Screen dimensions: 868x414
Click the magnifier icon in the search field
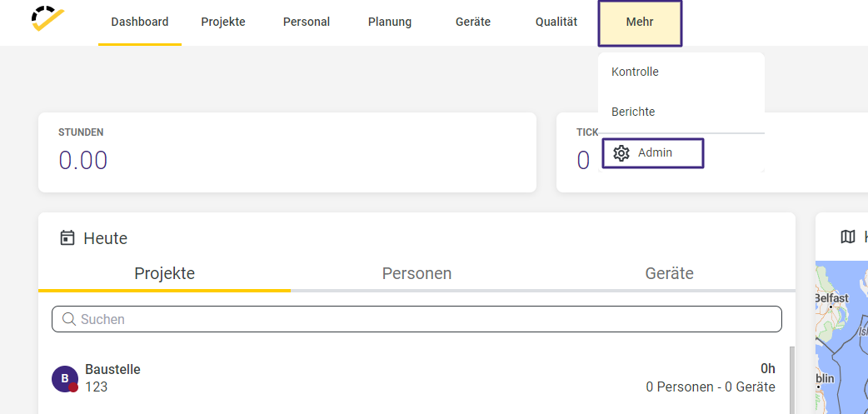pyautogui.click(x=68, y=319)
